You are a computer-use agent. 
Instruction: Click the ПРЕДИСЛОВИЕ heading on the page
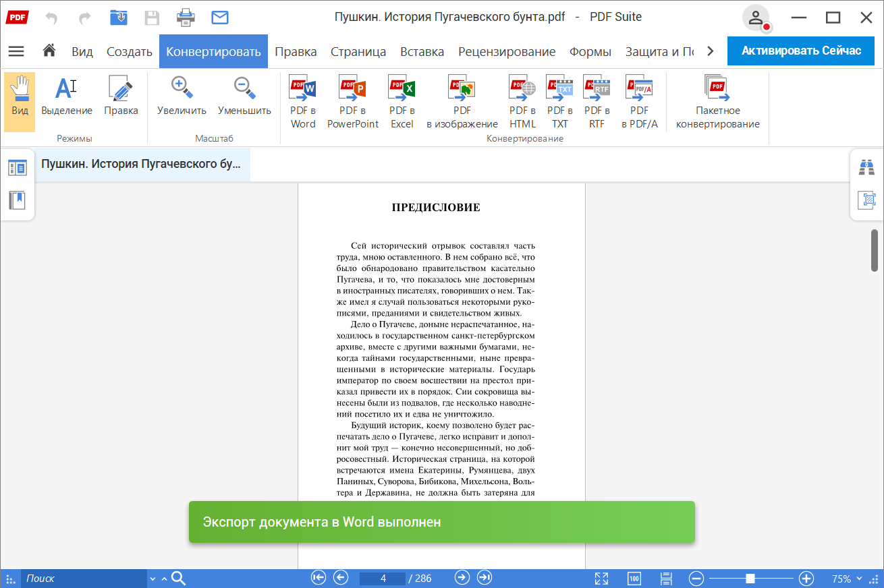pyautogui.click(x=436, y=208)
